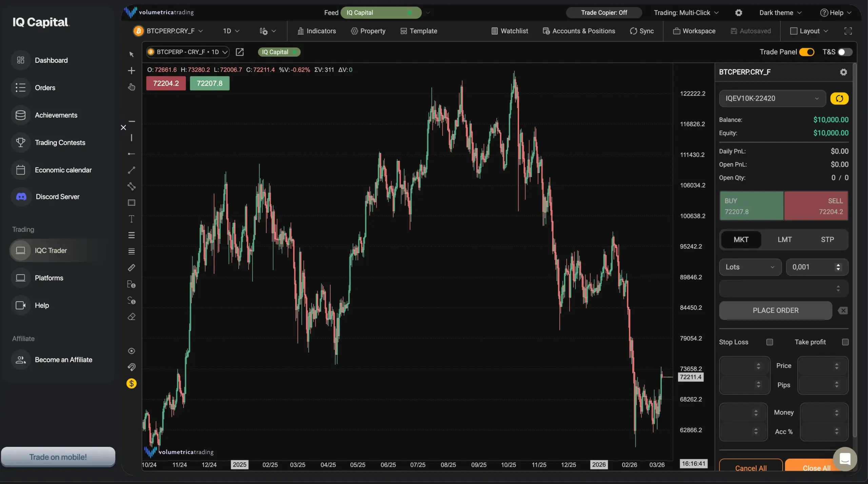This screenshot has height=484, width=868.
Task: Enable the T&S toggle
Action: (844, 52)
